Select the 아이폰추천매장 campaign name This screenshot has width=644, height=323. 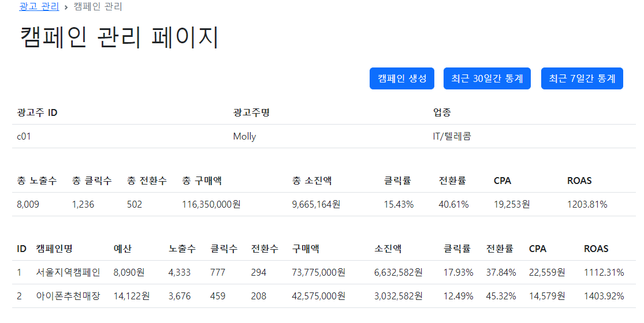68,296
